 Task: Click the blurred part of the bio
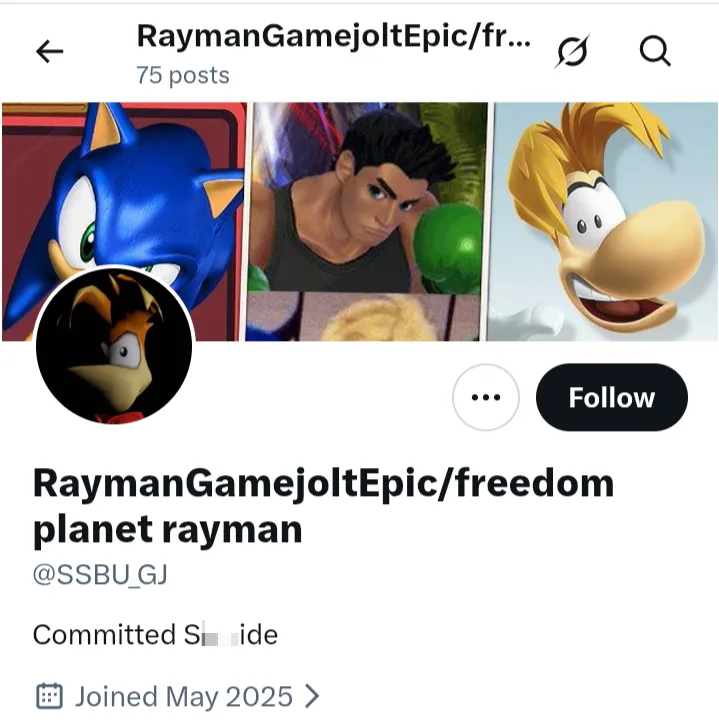pyautogui.click(x=218, y=635)
